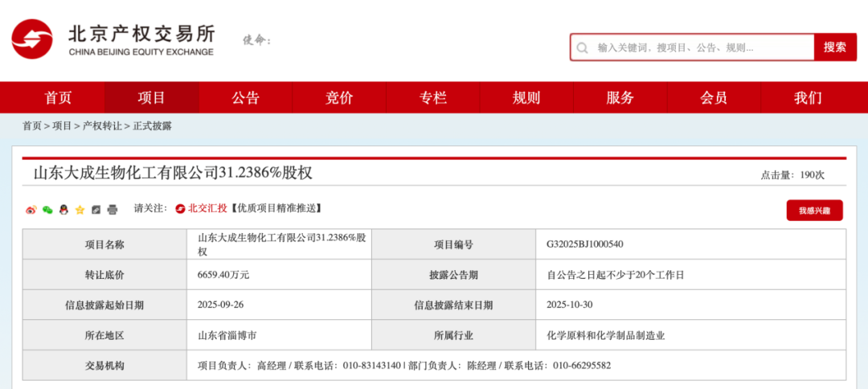The height and width of the screenshot is (389, 868).
Task: Click the 披露公告期 label cell
Action: pos(453,274)
